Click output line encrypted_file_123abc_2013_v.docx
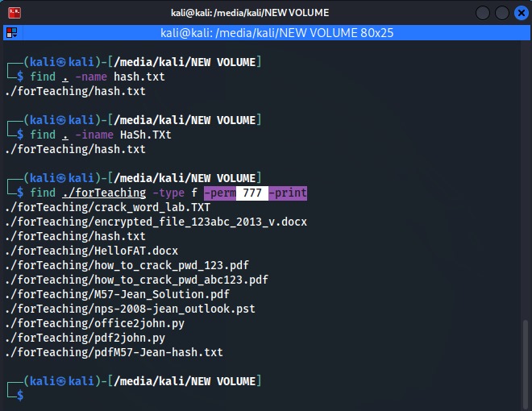This screenshot has height=411, width=532. pos(156,222)
